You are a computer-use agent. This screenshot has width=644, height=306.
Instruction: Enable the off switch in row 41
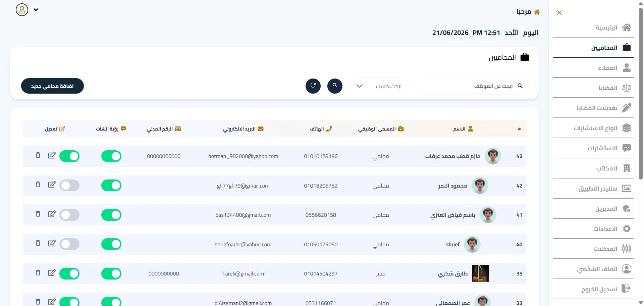click(x=69, y=215)
